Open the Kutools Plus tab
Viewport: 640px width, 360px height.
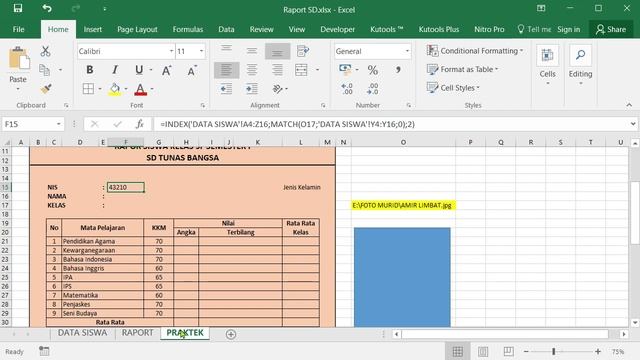pyautogui.click(x=439, y=29)
